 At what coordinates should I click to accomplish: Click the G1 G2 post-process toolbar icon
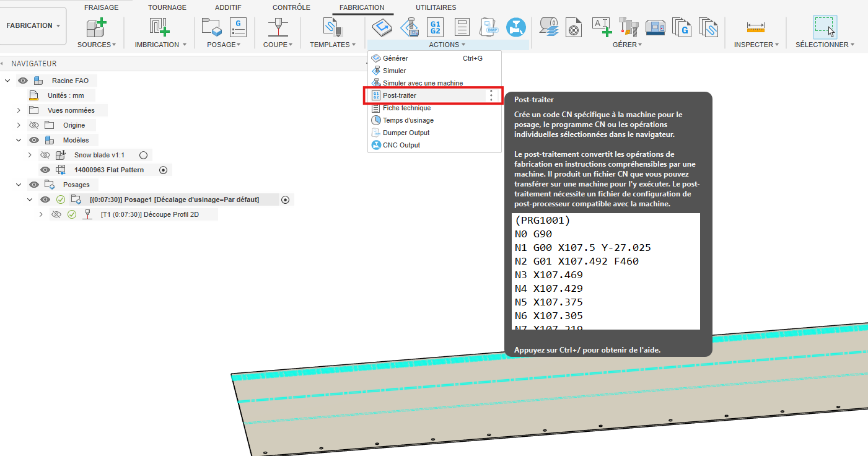[436, 27]
